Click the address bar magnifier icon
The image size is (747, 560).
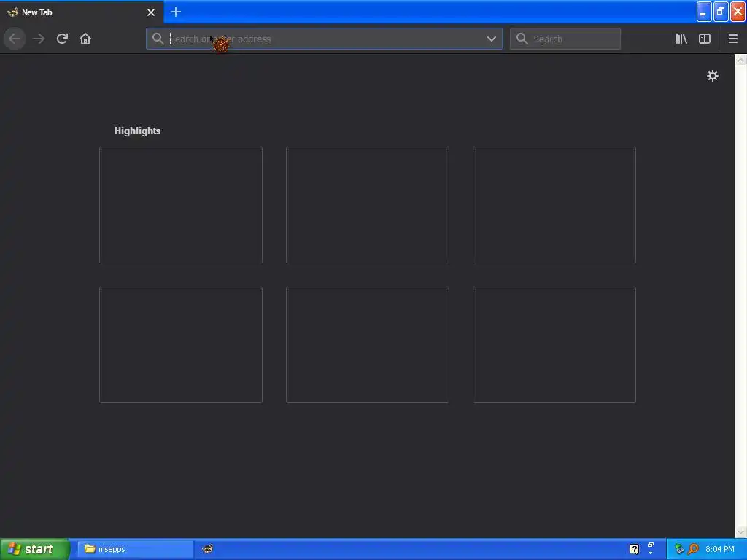pos(158,39)
